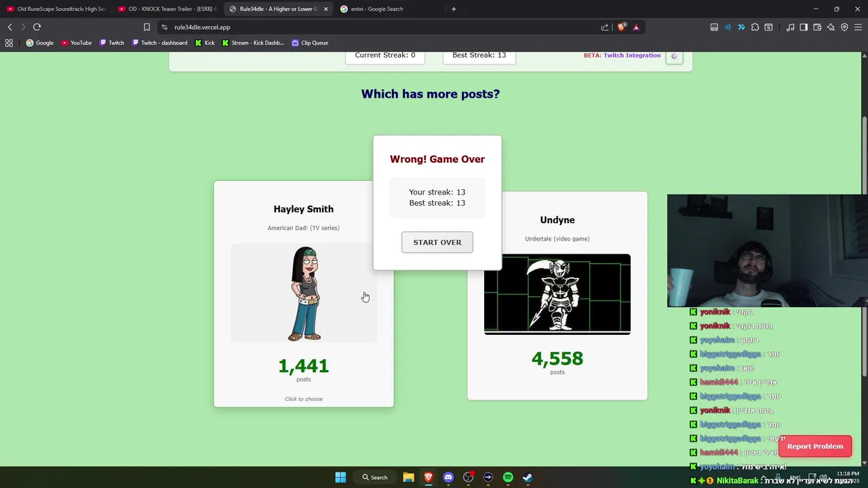Viewport: 868px width, 488px height.
Task: Open Discord from the taskbar
Action: coord(448,477)
